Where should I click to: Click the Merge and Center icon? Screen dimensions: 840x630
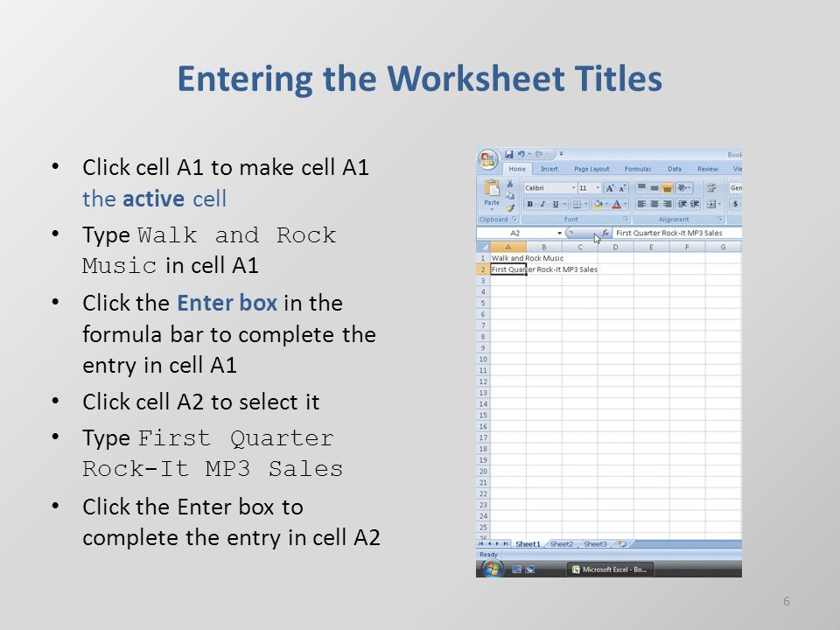tap(711, 204)
